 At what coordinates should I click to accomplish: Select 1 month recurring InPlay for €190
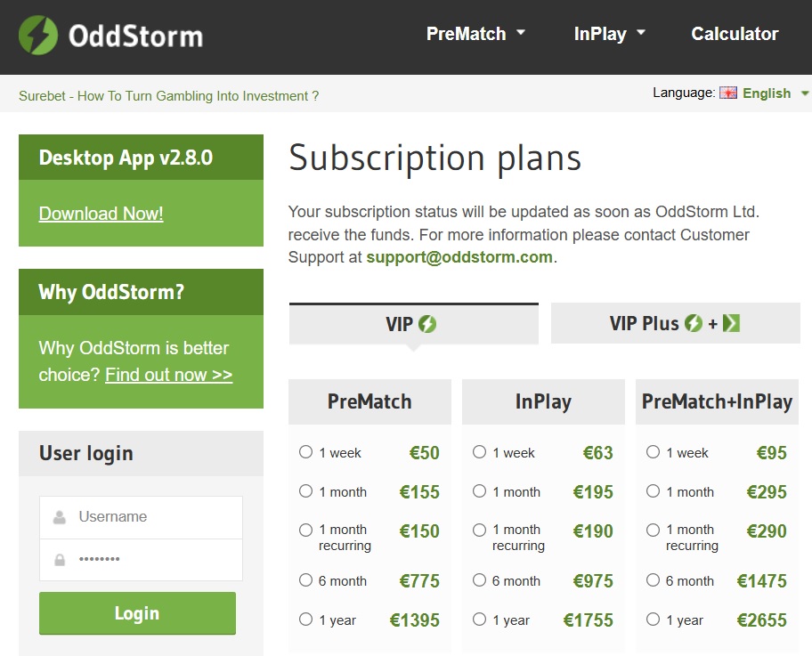[480, 530]
